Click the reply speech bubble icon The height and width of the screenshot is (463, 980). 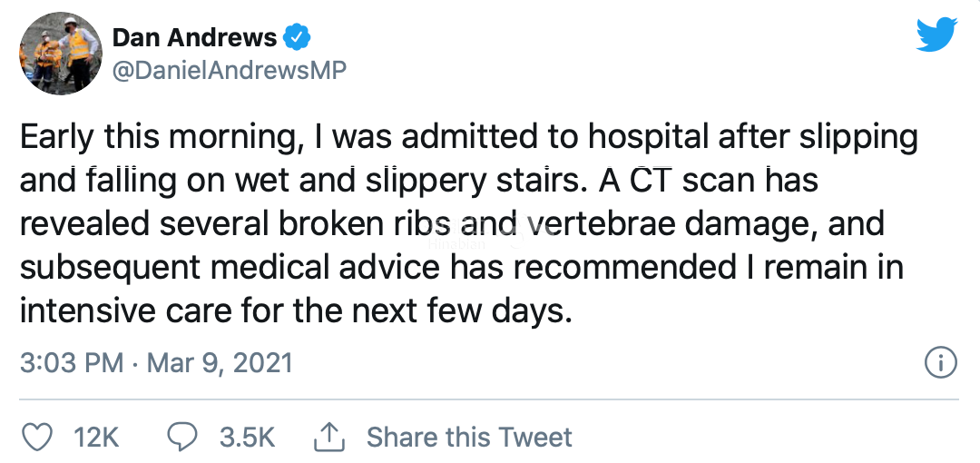click(184, 437)
